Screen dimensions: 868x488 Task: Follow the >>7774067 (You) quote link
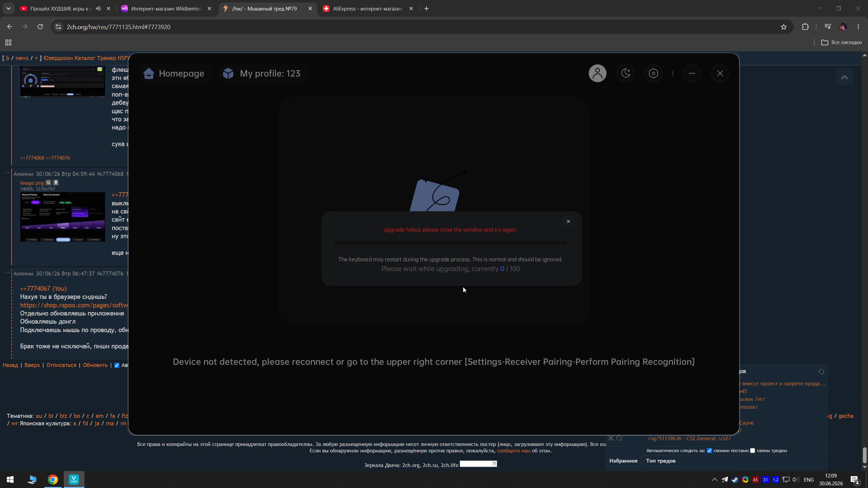click(x=43, y=289)
